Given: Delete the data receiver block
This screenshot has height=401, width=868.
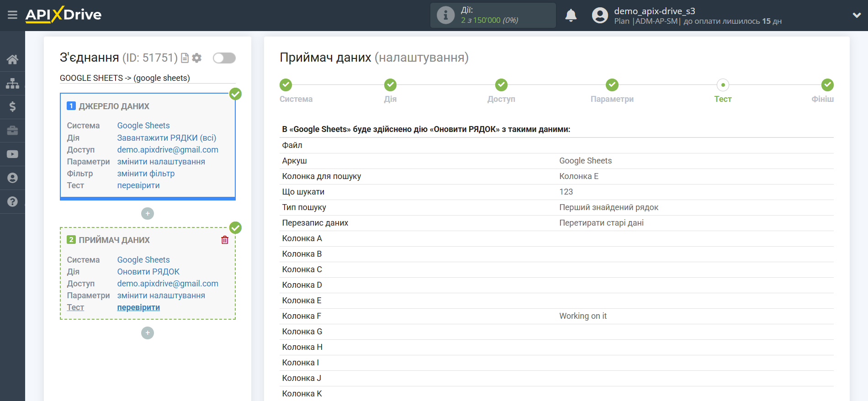Looking at the screenshot, I should click(225, 240).
